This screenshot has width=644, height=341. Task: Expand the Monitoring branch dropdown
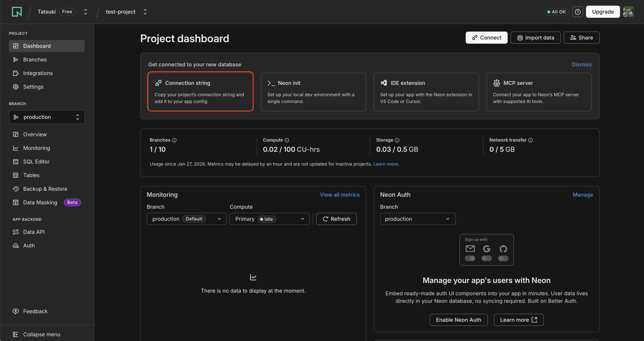186,219
